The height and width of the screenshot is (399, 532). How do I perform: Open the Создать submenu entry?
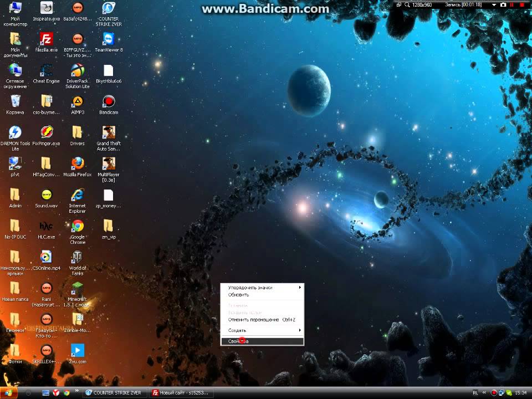[262, 330]
